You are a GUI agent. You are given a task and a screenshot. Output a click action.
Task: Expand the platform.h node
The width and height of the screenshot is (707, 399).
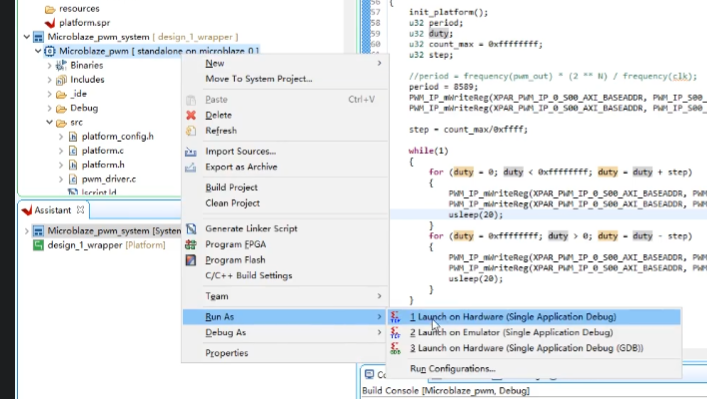(x=61, y=165)
